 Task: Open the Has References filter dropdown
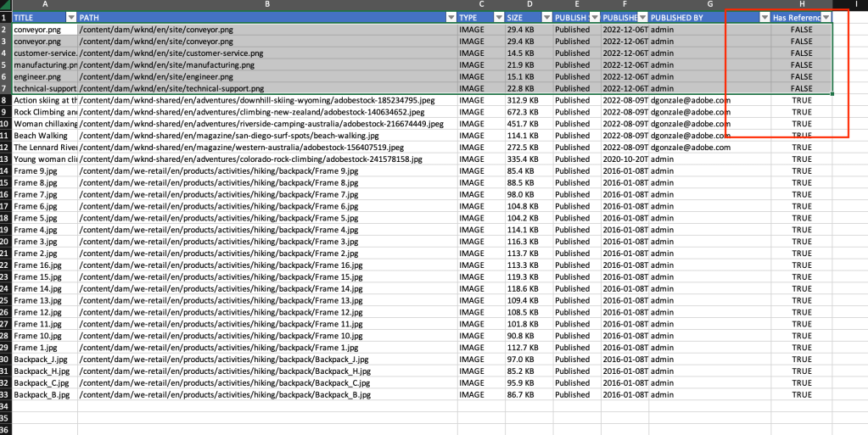pyautogui.click(x=826, y=18)
